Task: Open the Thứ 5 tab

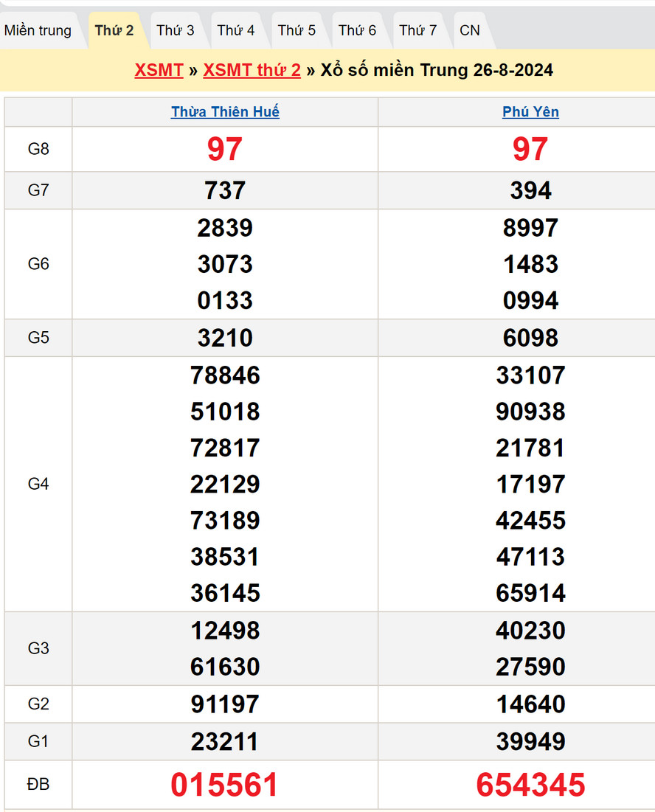Action: (x=297, y=31)
